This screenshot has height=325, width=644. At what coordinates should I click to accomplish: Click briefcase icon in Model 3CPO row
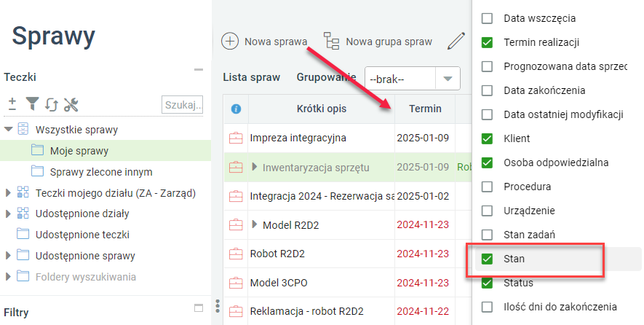click(x=236, y=283)
